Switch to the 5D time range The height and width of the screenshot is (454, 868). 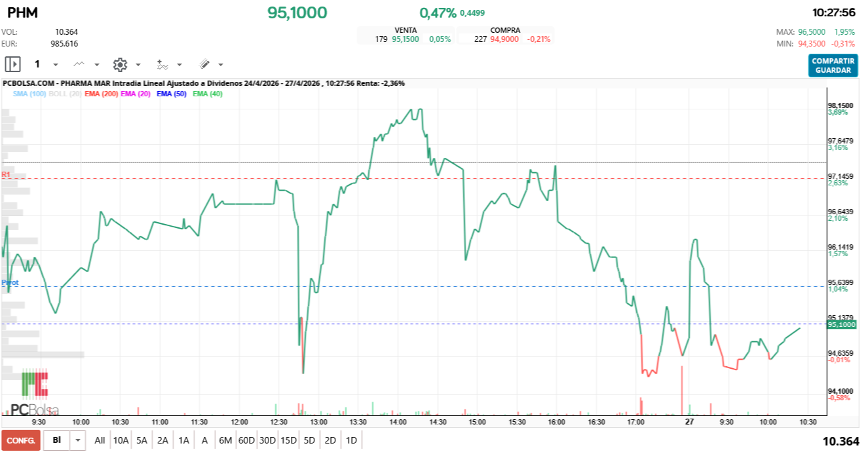(309, 440)
